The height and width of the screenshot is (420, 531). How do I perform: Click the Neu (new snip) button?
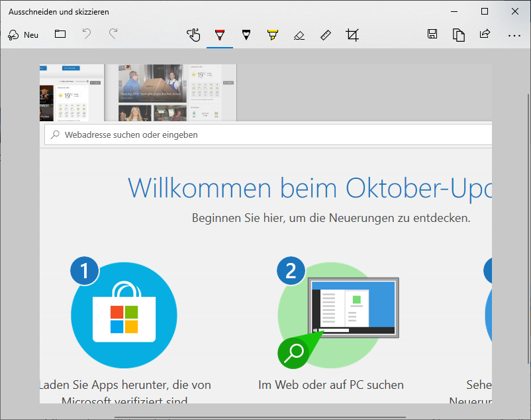point(23,35)
